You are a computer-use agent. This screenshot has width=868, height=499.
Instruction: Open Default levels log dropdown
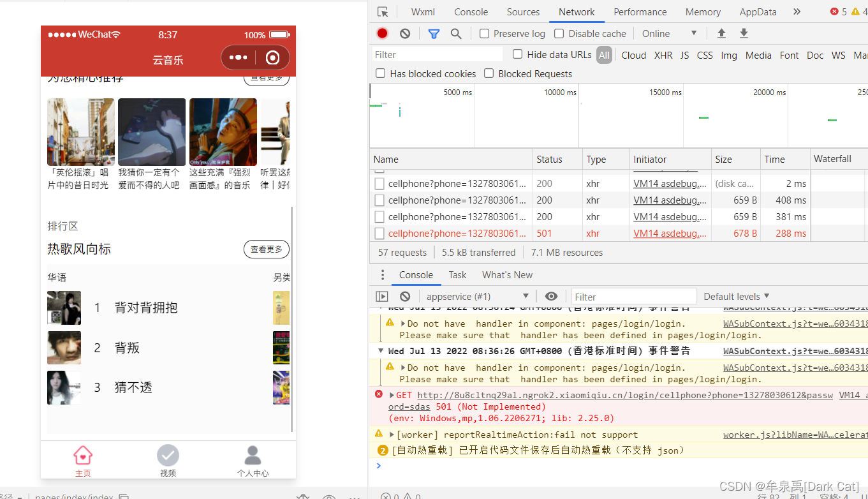point(737,296)
